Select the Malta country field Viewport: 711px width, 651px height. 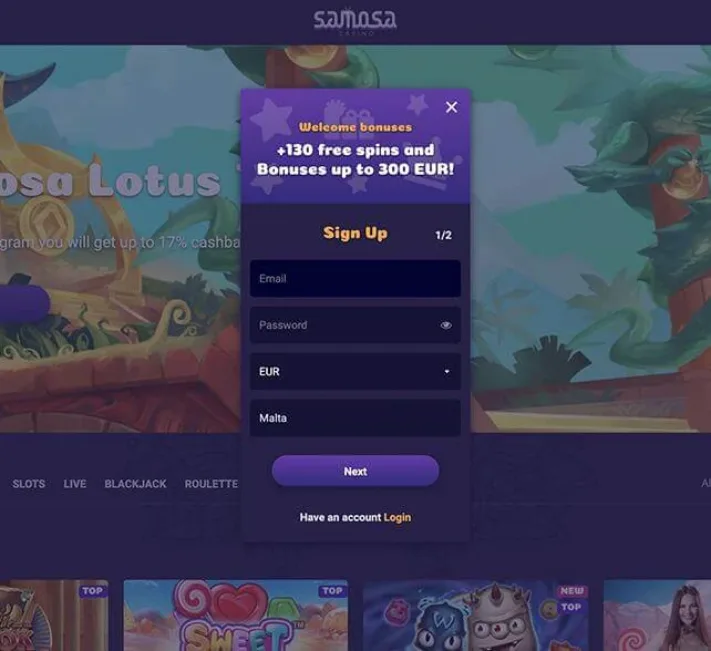coord(355,418)
